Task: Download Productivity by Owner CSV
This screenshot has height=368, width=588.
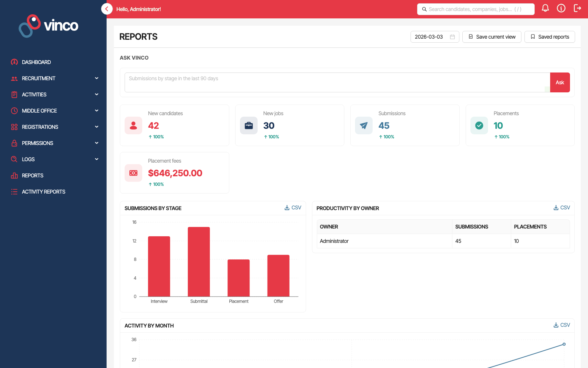Action: (x=562, y=208)
